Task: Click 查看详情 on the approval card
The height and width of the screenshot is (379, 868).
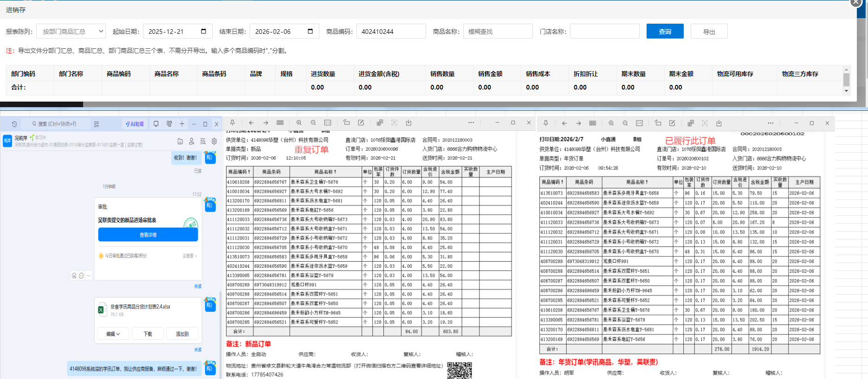Action: click(x=148, y=235)
